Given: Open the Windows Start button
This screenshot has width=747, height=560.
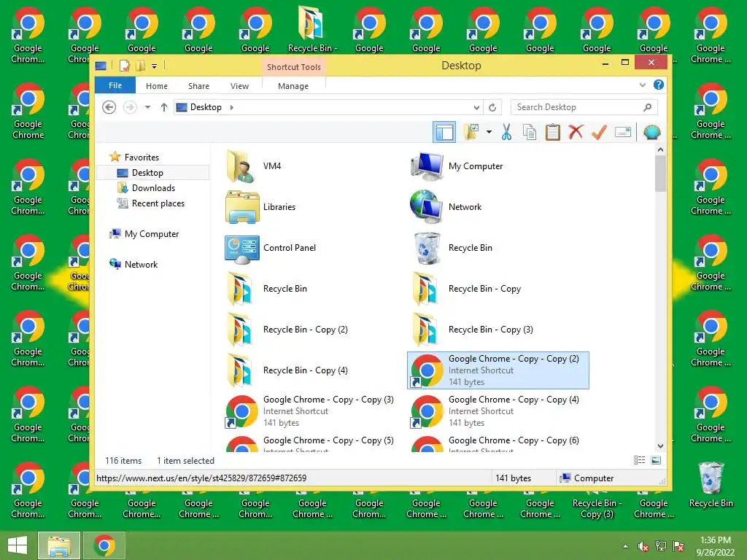Looking at the screenshot, I should 18,545.
